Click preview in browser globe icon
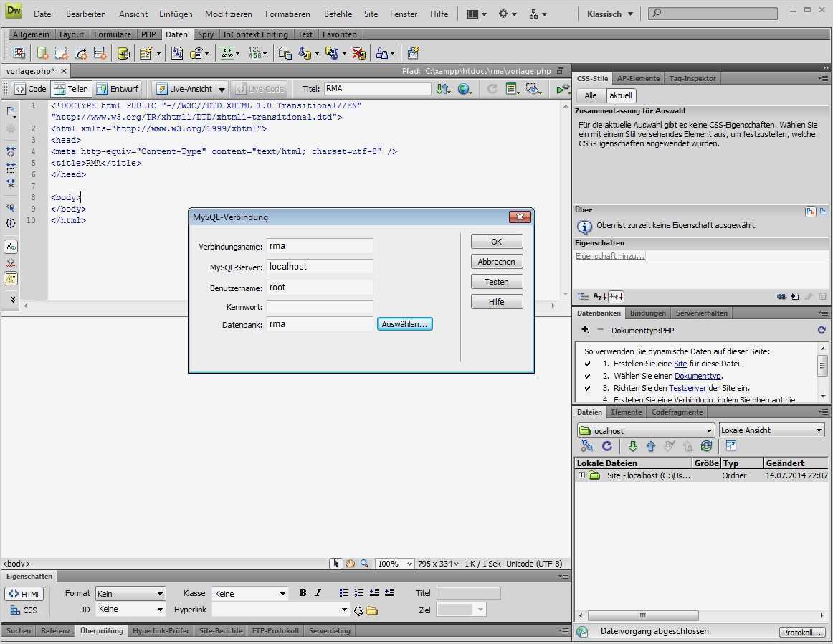This screenshot has width=833, height=644. pos(465,89)
